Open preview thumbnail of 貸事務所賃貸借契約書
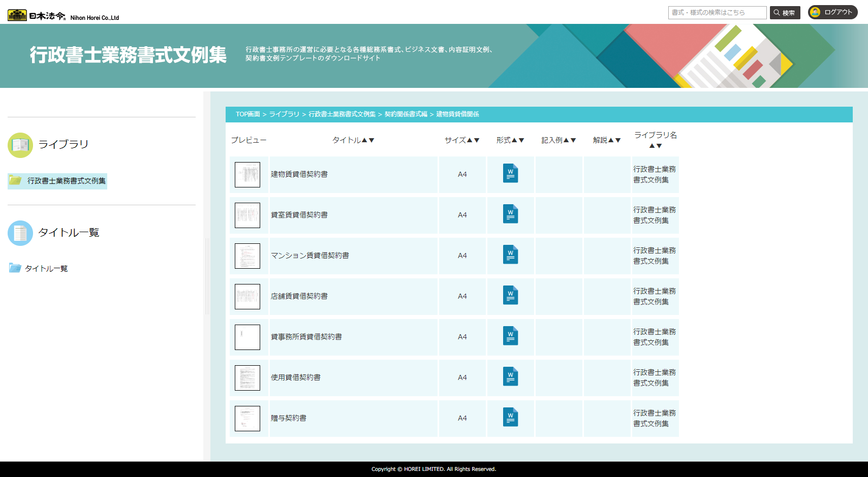Image resolution: width=868 pixels, height=477 pixels. point(247,337)
